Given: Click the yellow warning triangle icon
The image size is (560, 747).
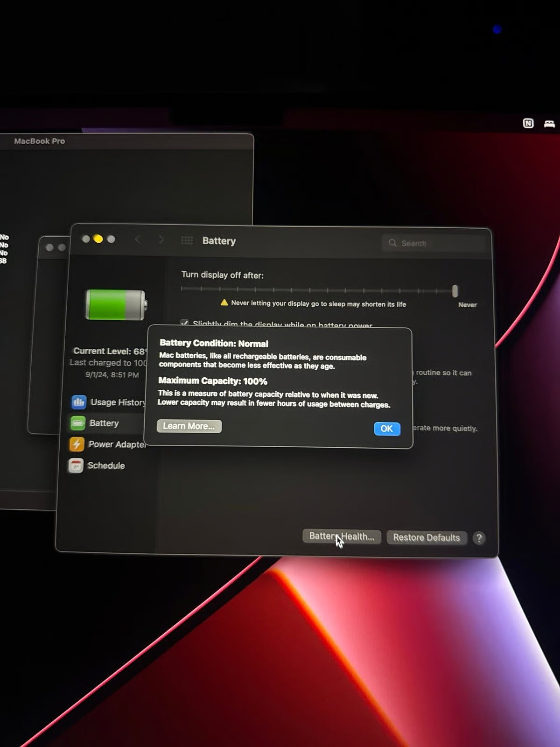Looking at the screenshot, I should pos(224,303).
